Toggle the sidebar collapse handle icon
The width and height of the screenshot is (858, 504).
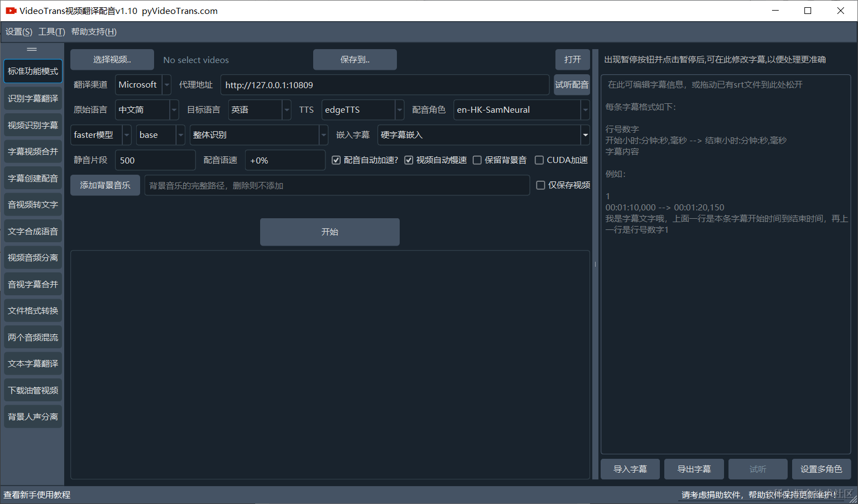pyautogui.click(x=32, y=50)
